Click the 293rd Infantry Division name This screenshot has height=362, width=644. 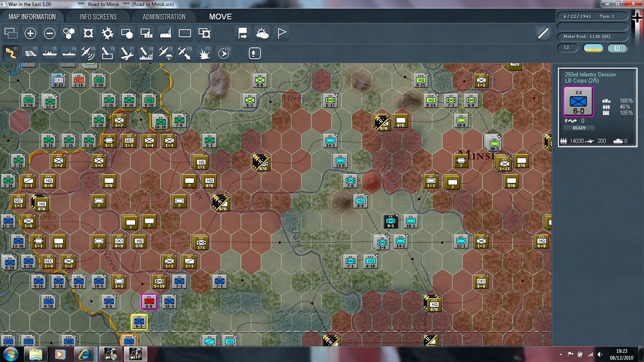[590, 75]
